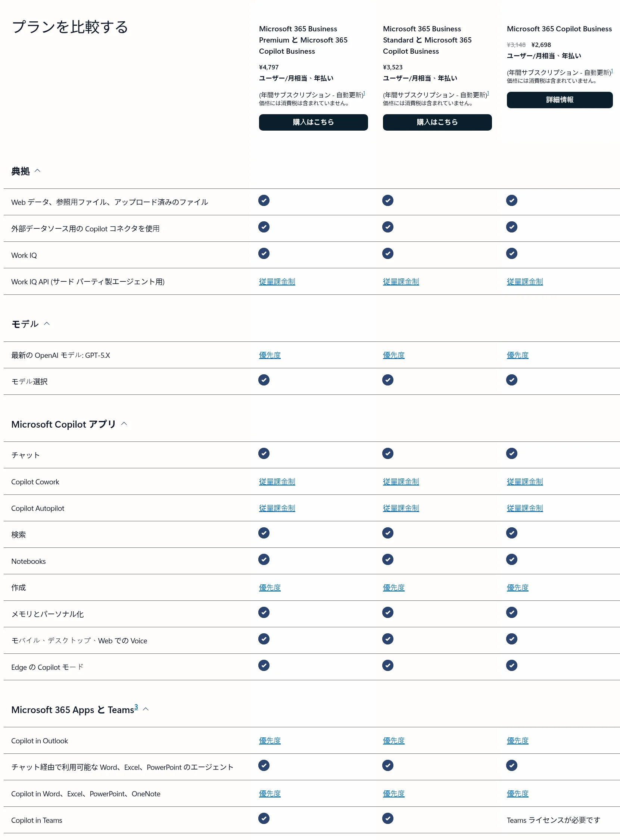The width and height of the screenshot is (620, 840).
Task: Click 購入はこちら for Business Premium plan
Action: click(x=314, y=122)
